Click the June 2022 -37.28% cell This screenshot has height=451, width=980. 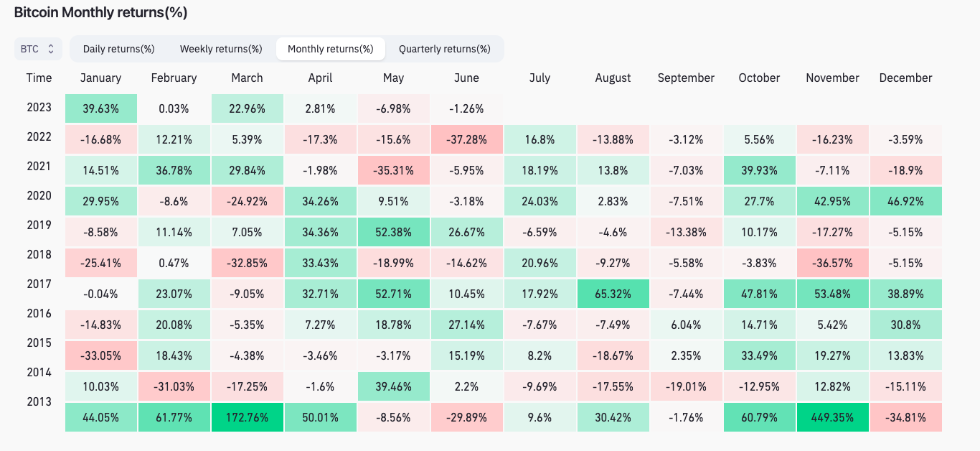466,138
